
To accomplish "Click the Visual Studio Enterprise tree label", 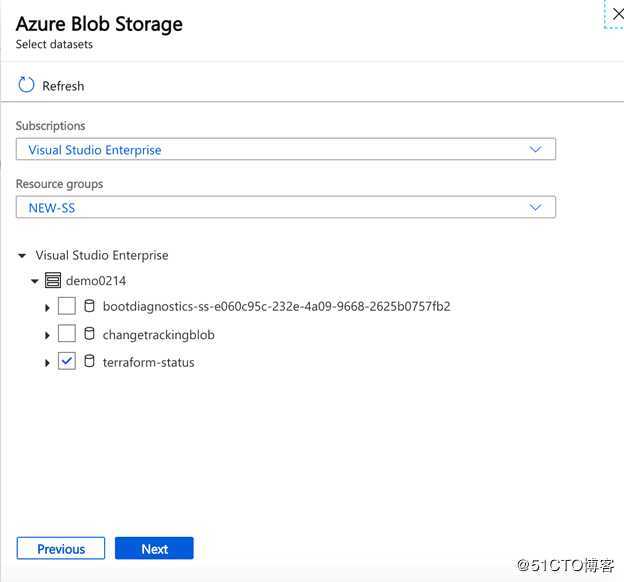I will pyautogui.click(x=102, y=255).
